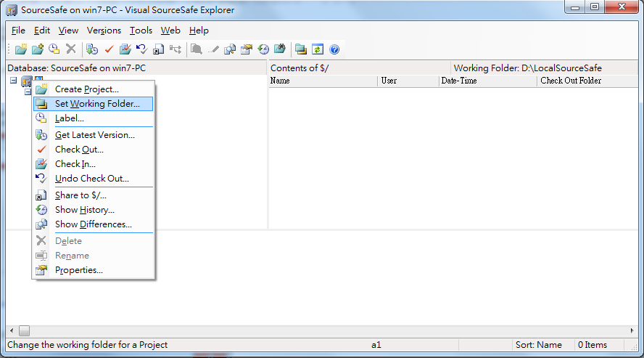Viewport: 644px width, 358px height.
Task: Click the horizontal scrollbar left arrow
Action: 11,330
